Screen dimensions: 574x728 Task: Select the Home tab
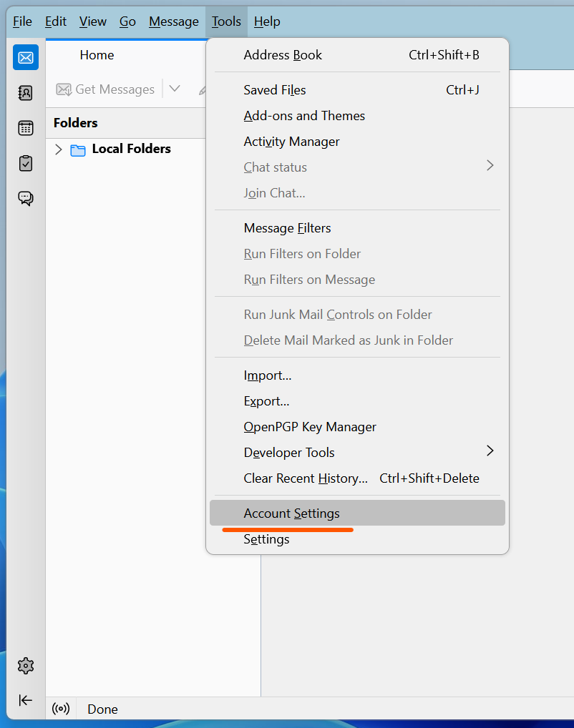[97, 55]
